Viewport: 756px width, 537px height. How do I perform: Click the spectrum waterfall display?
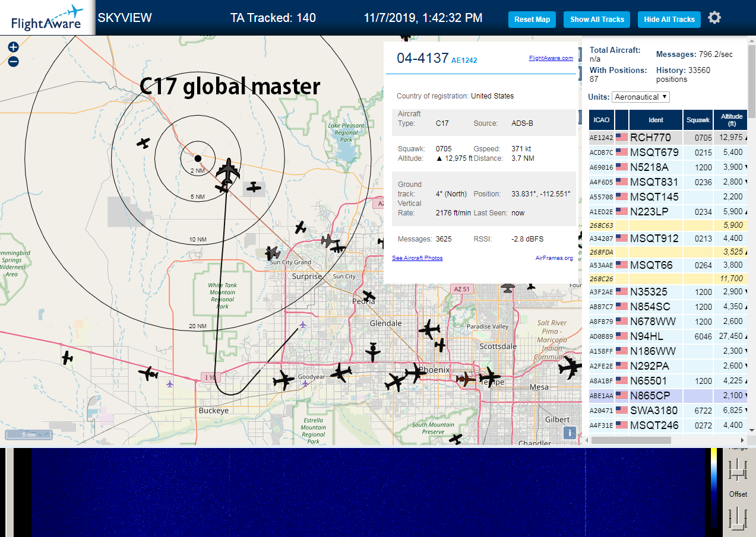(x=368, y=493)
